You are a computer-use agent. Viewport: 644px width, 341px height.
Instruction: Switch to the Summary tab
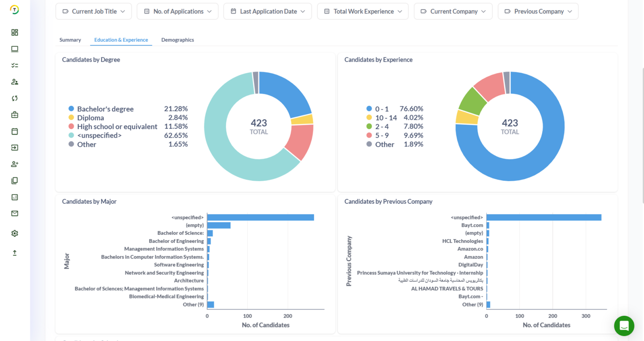coord(70,40)
